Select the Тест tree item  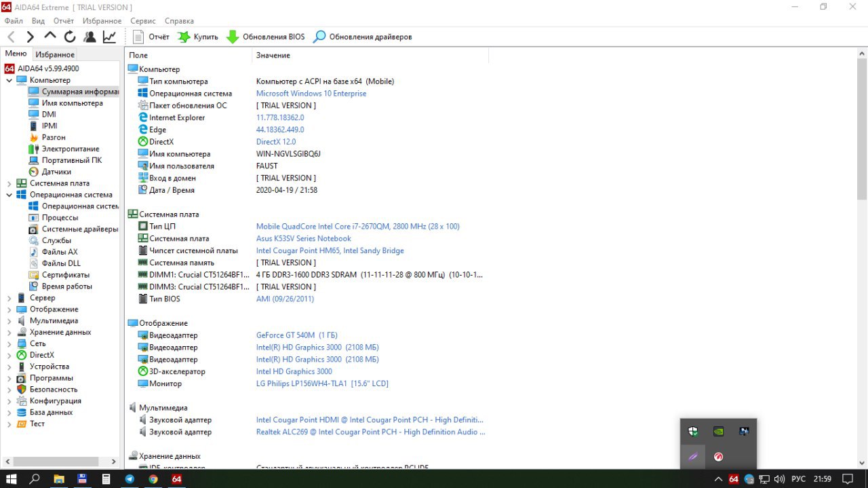pos(37,424)
